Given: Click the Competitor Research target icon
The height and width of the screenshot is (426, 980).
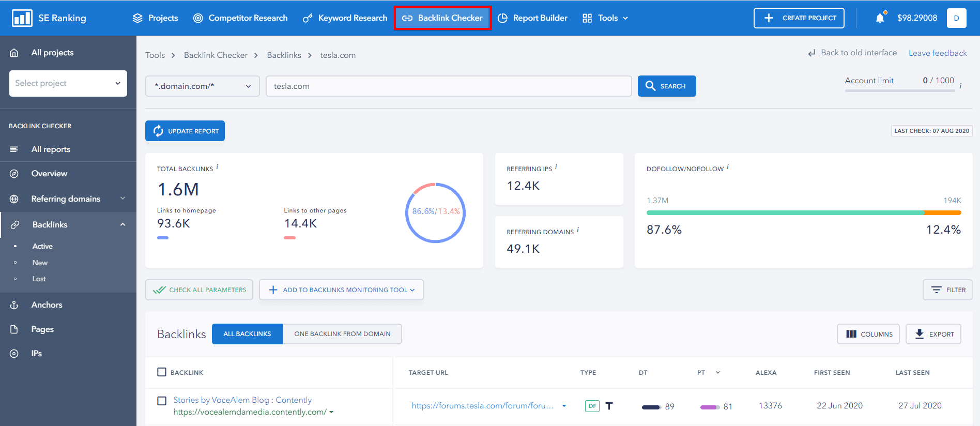Looking at the screenshot, I should 198,18.
